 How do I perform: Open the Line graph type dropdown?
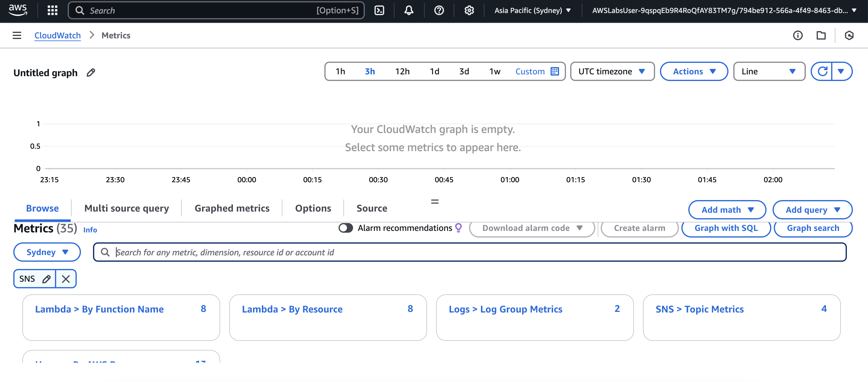point(769,72)
